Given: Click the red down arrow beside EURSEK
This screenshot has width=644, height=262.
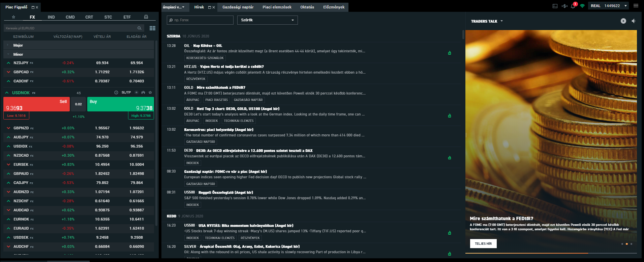Looking at the screenshot, I should pyautogui.click(x=8, y=164).
